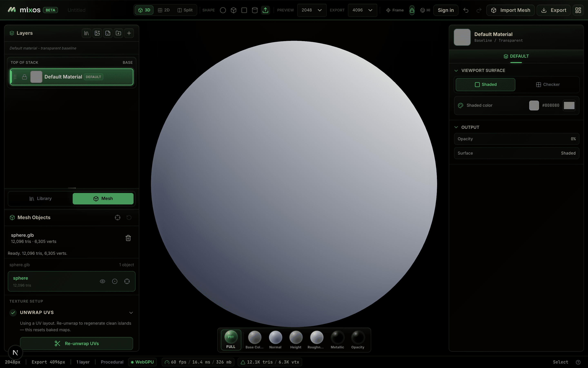
Task: Click the Untitled project name field
Action: (77, 10)
